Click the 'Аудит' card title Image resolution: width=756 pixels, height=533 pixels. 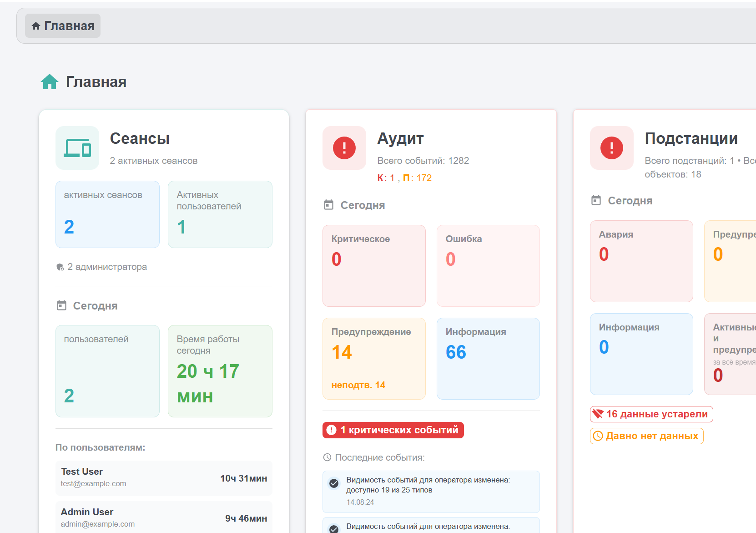pyautogui.click(x=400, y=138)
